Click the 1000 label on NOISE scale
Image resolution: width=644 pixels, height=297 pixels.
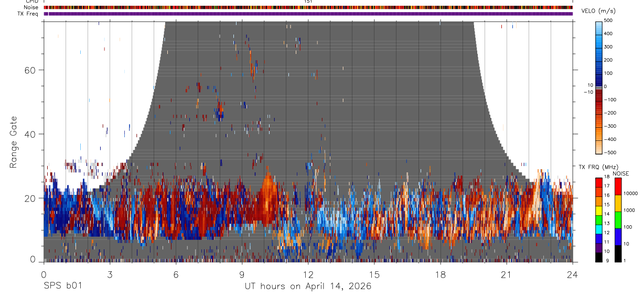tap(629, 210)
